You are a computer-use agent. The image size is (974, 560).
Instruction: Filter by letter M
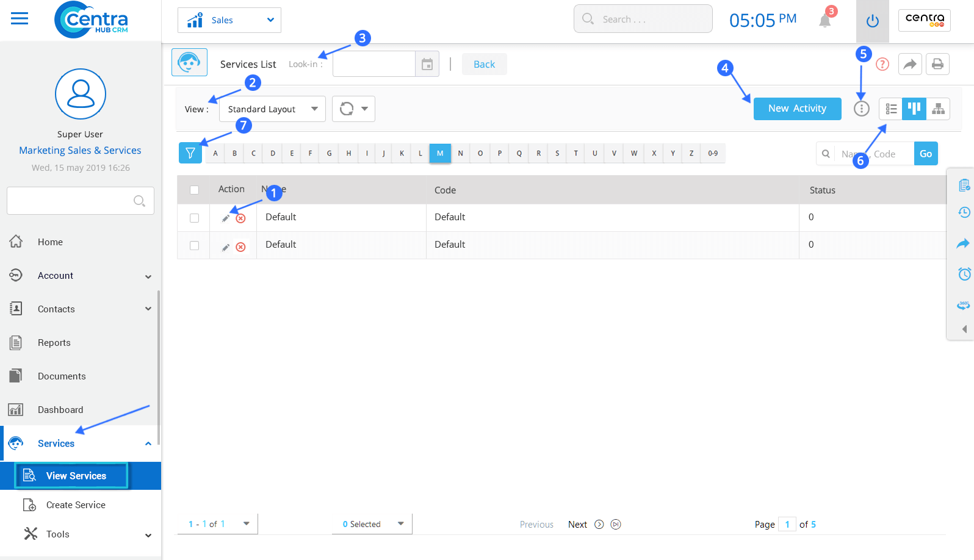point(440,153)
